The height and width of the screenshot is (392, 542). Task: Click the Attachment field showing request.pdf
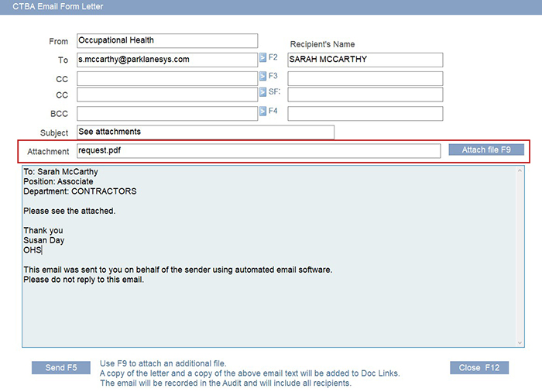pyautogui.click(x=259, y=151)
